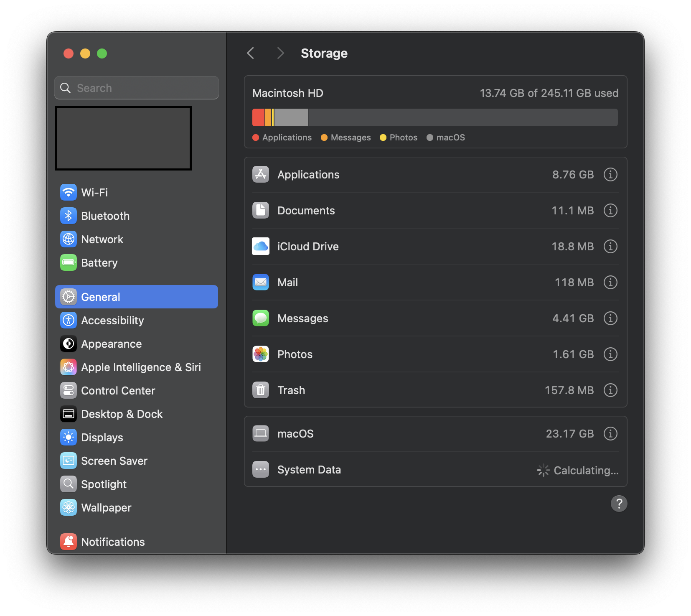Click the Messages legend label

pyautogui.click(x=351, y=137)
